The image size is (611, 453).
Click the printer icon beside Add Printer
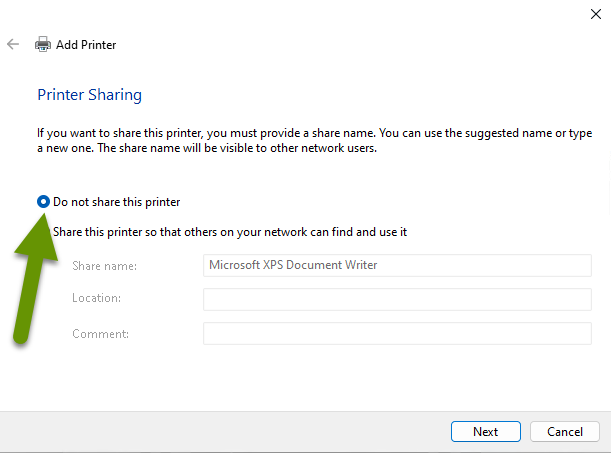click(43, 44)
